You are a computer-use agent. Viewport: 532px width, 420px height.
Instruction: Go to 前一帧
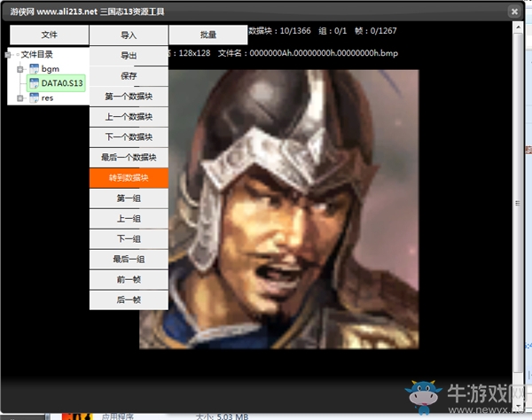pos(129,279)
